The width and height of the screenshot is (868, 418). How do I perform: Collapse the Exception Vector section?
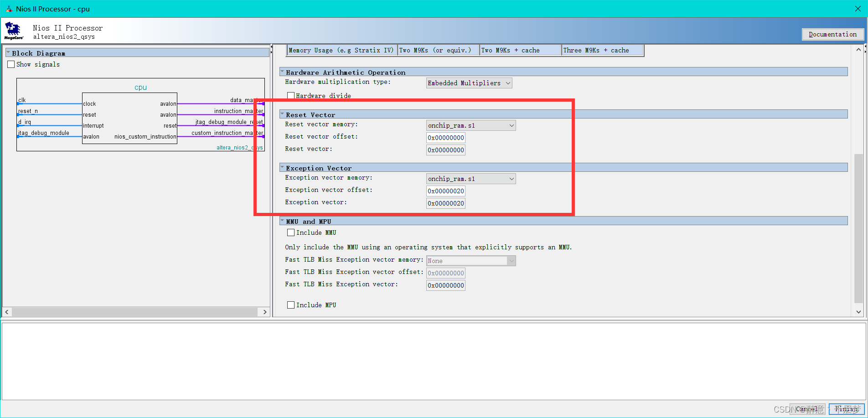click(x=282, y=168)
